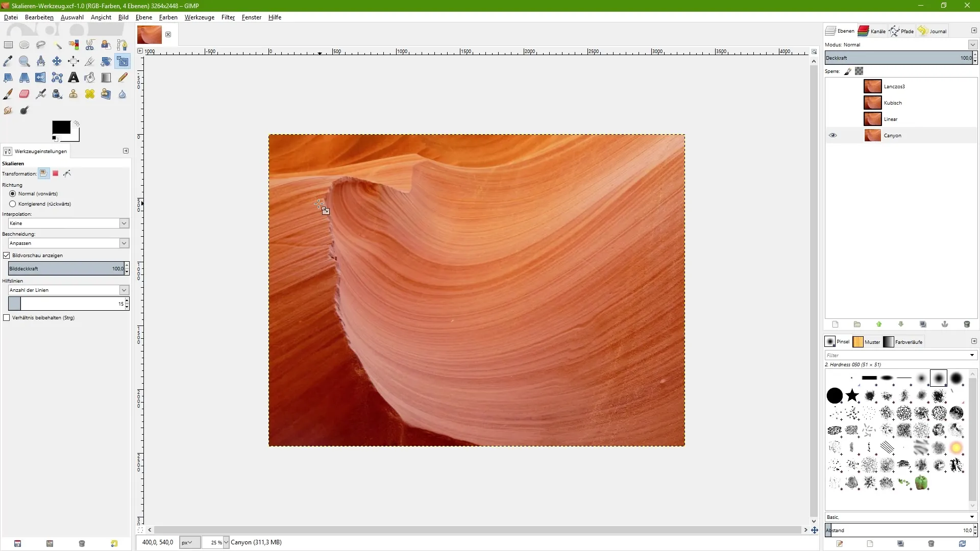Image resolution: width=980 pixels, height=551 pixels.
Task: Click the anchor layer icon
Action: pos(945,324)
